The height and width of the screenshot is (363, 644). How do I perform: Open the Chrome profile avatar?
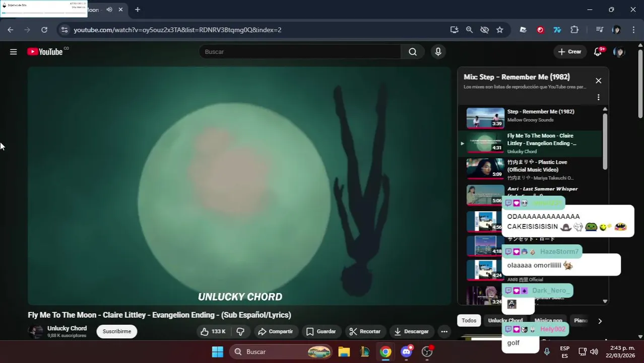[x=616, y=30]
